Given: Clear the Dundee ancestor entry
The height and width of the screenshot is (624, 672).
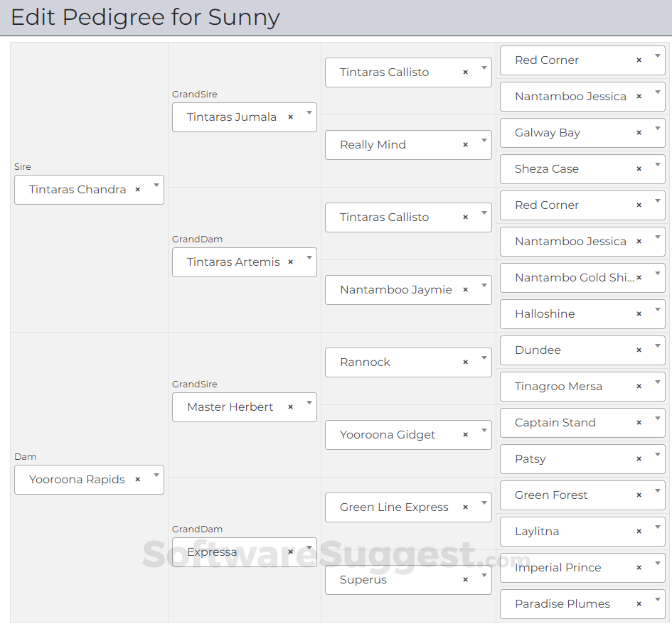Looking at the screenshot, I should tap(639, 350).
